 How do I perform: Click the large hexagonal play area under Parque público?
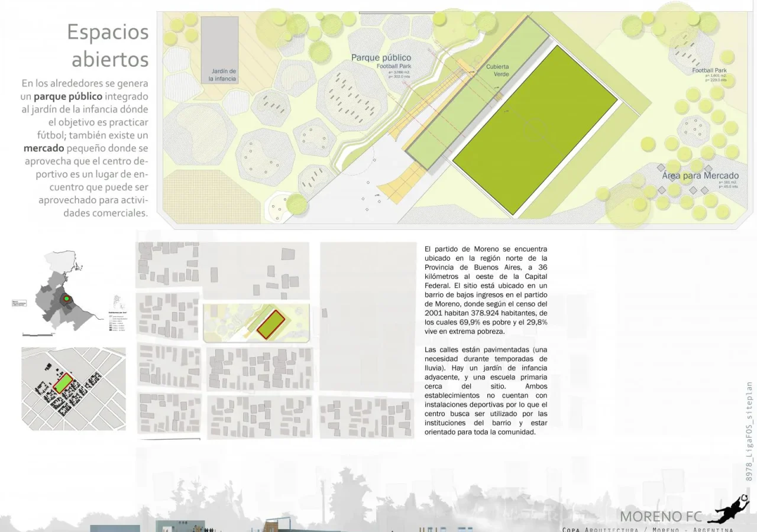click(x=352, y=95)
